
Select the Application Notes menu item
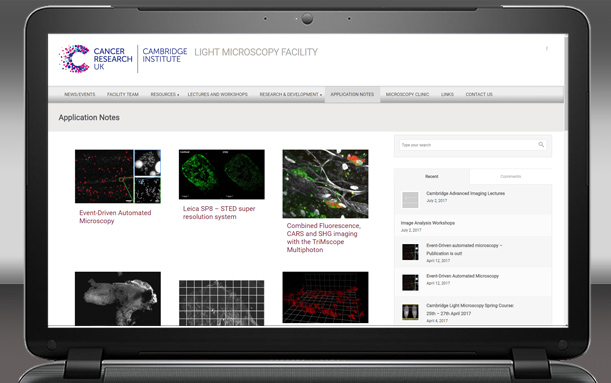point(352,94)
